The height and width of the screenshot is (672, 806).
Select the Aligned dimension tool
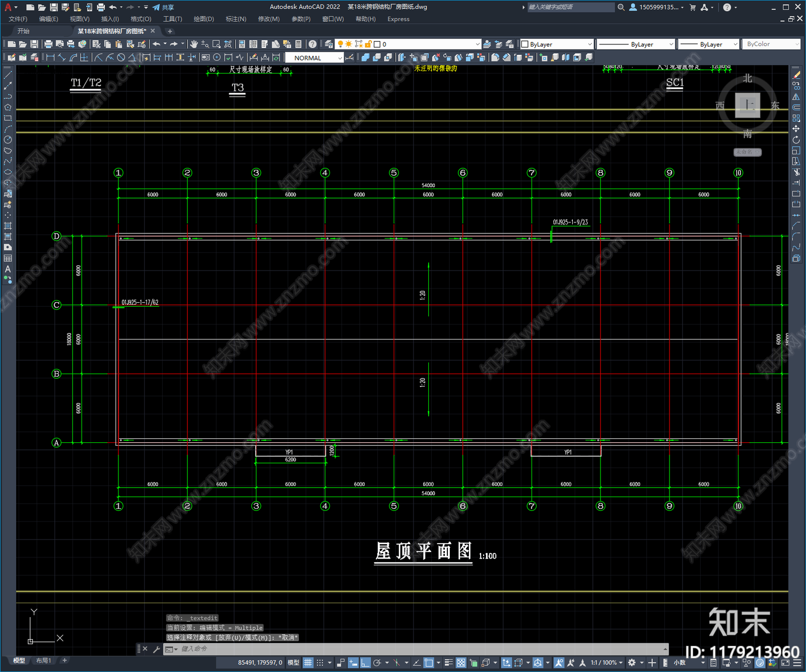(x=61, y=57)
